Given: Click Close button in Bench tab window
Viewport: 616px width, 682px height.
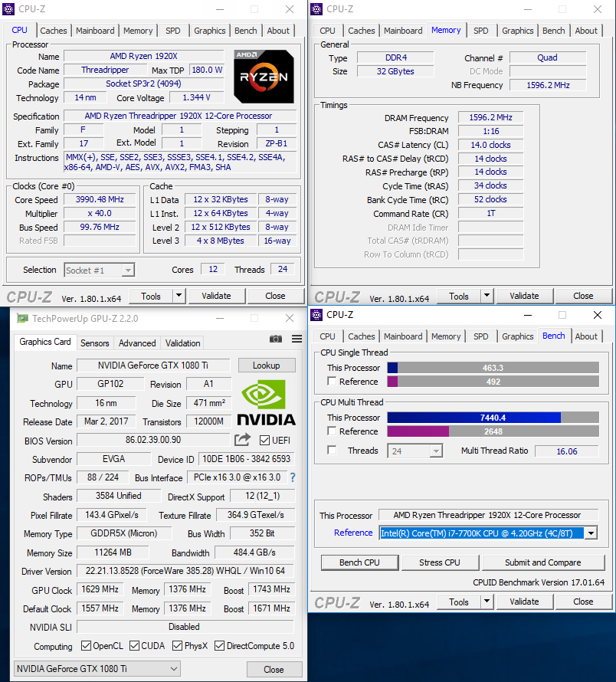Looking at the screenshot, I should click(583, 602).
